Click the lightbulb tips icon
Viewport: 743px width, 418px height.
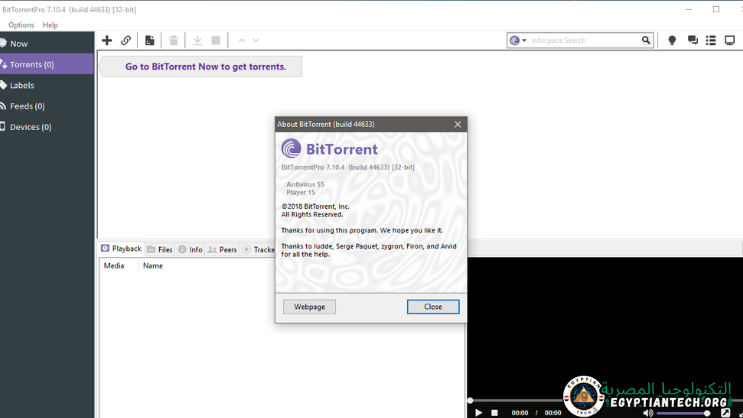pos(672,40)
